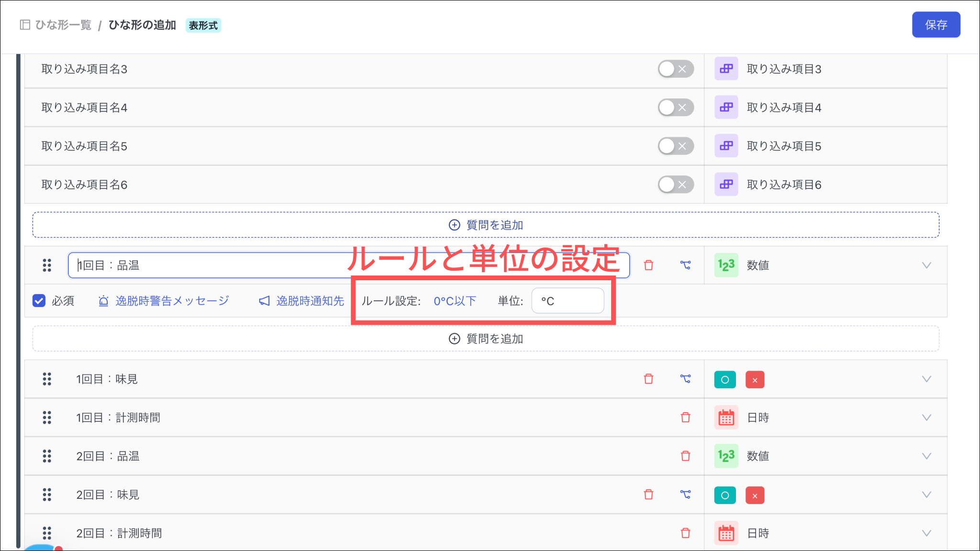Screen dimensions: 980x551
Task: Click trash icon on 2回目：品温 row
Action: coord(685,456)
